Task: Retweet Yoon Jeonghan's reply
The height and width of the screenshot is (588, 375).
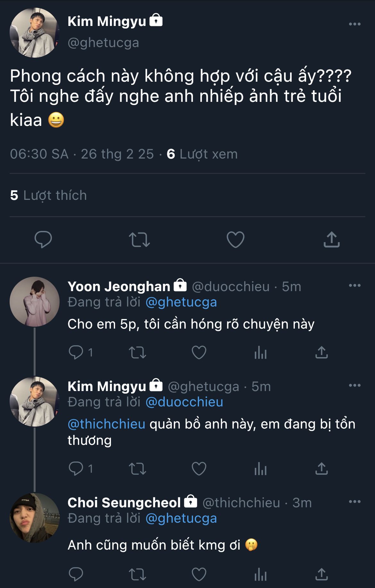Action: pyautogui.click(x=137, y=353)
